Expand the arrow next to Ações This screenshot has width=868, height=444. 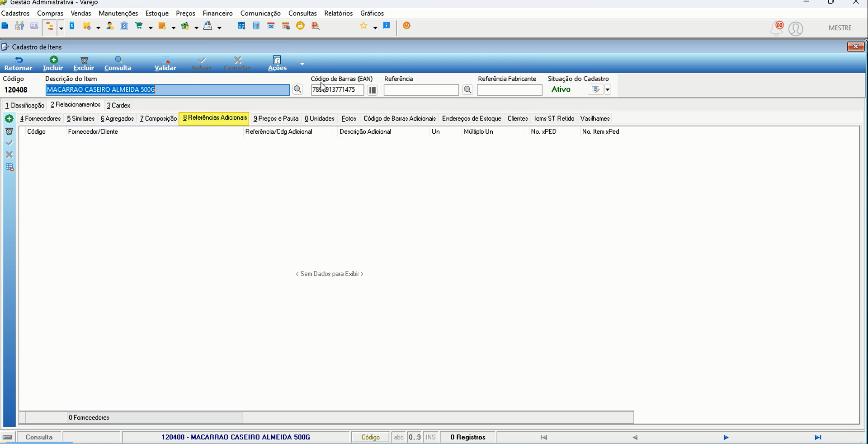302,64
